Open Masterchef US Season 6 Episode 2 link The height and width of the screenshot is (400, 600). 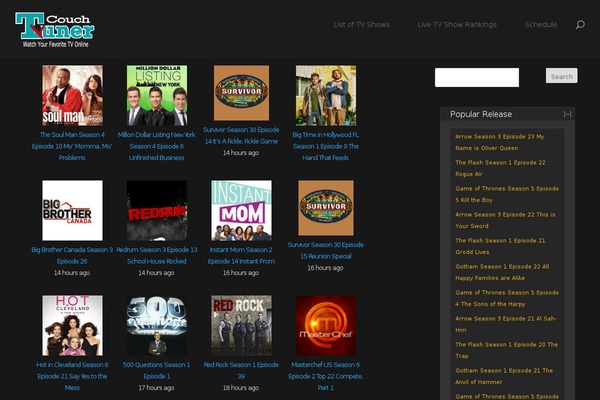point(326,376)
